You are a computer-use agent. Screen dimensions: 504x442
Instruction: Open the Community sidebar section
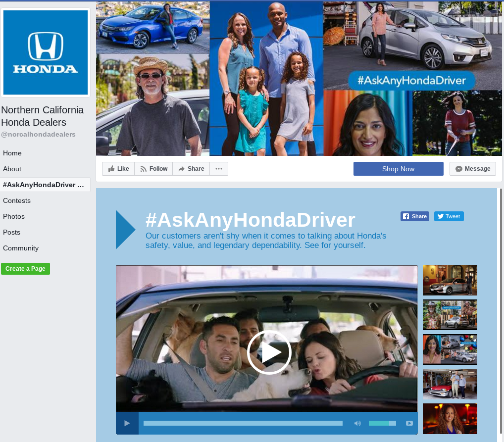21,248
